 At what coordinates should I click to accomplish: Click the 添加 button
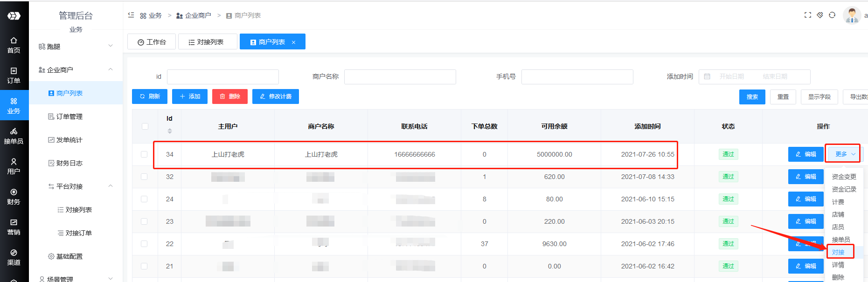pyautogui.click(x=190, y=96)
